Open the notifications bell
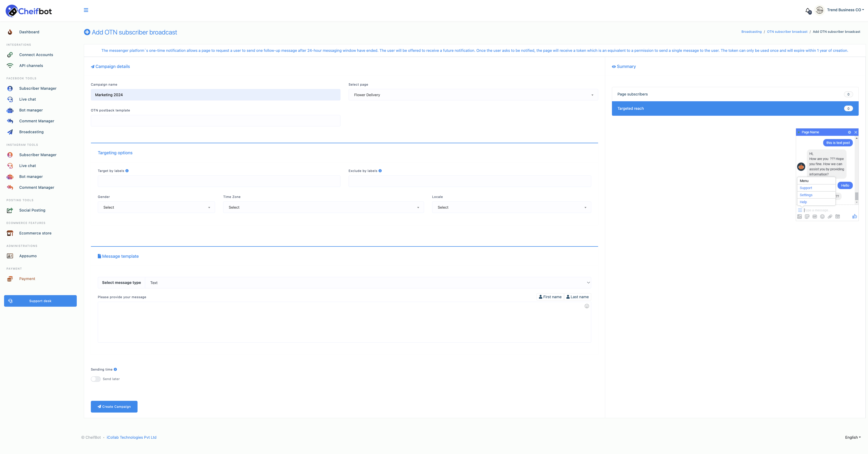Image resolution: width=868 pixels, height=454 pixels. click(x=808, y=11)
